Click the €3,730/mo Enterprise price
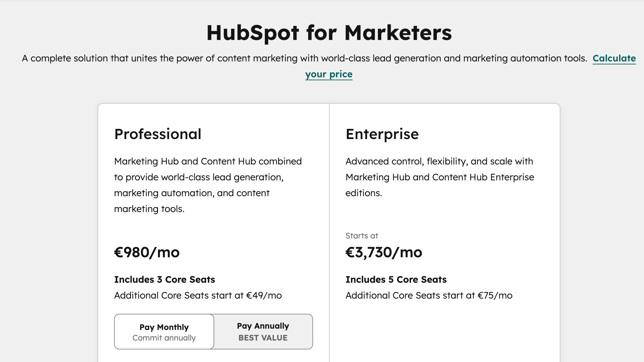 tap(384, 252)
